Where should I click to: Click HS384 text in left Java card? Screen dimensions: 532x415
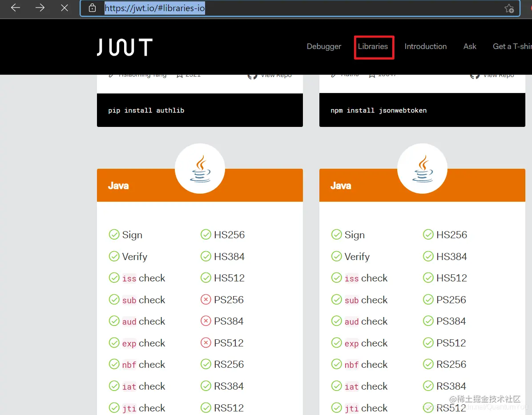[x=230, y=256]
